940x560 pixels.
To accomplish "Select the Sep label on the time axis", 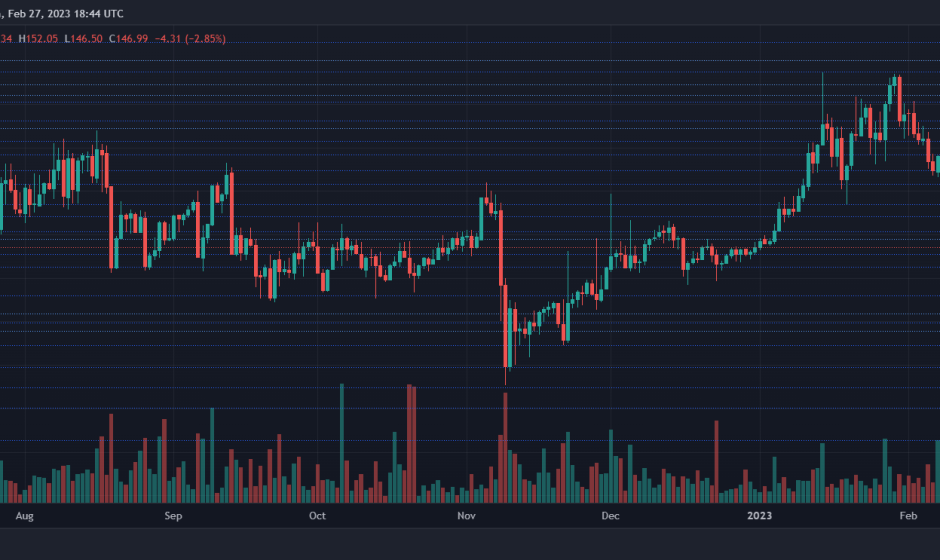I will click(x=173, y=516).
